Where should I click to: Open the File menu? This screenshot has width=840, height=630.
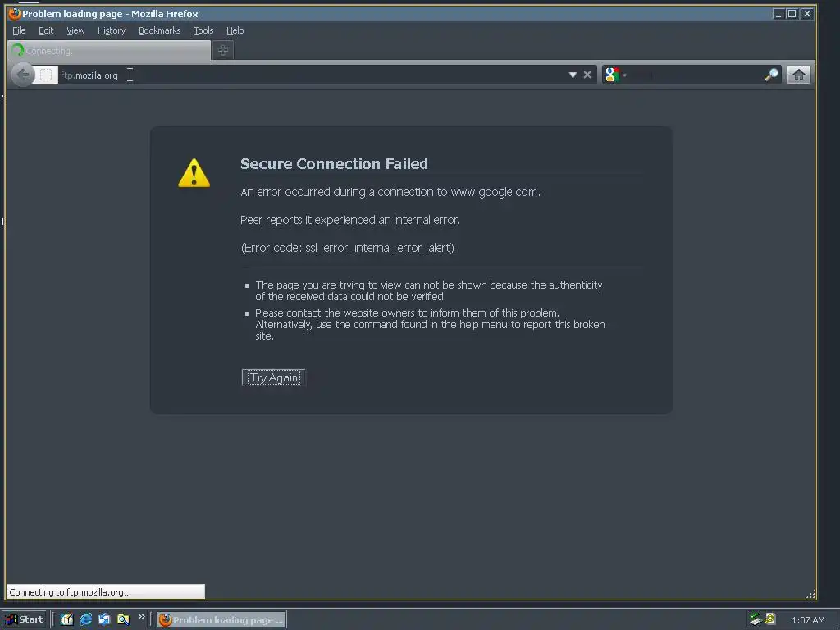click(19, 30)
